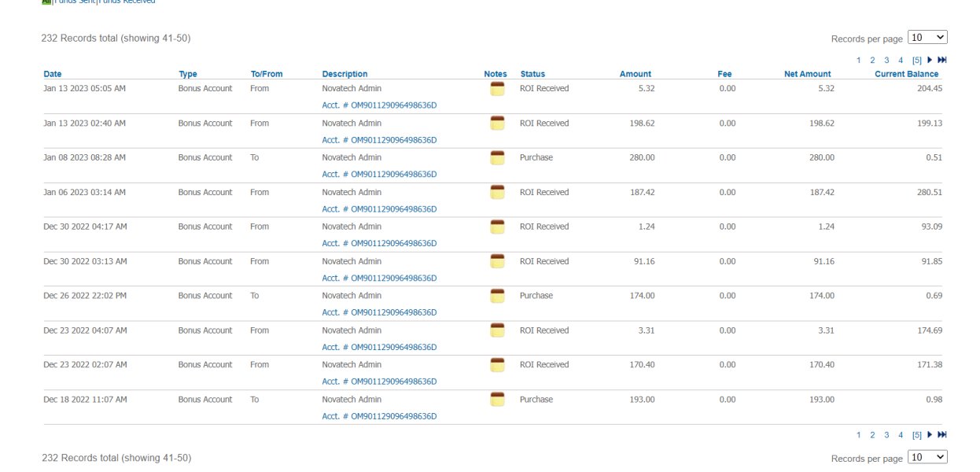980x472 pixels.
Task: Select current balance value 174.69
Action: [929, 330]
